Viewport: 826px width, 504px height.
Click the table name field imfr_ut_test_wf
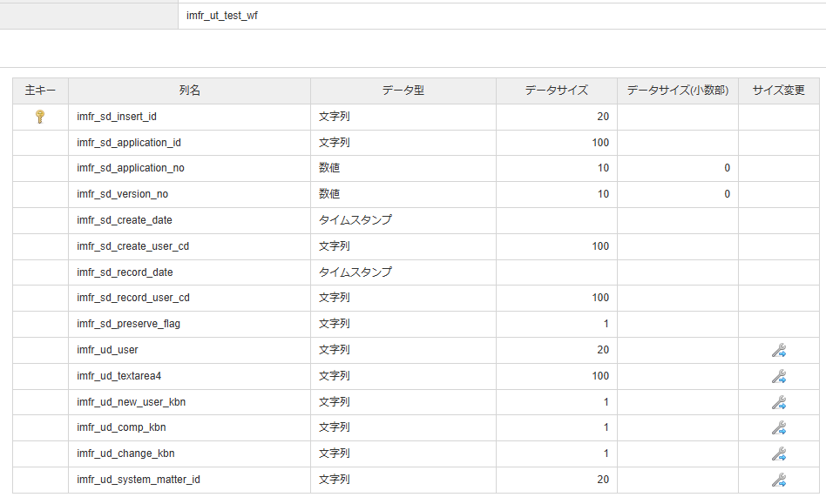click(x=222, y=15)
